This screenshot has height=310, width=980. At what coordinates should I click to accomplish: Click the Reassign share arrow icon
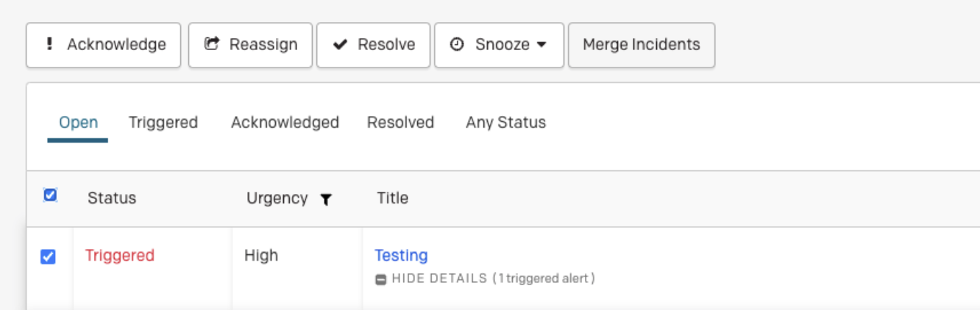pos(212,45)
